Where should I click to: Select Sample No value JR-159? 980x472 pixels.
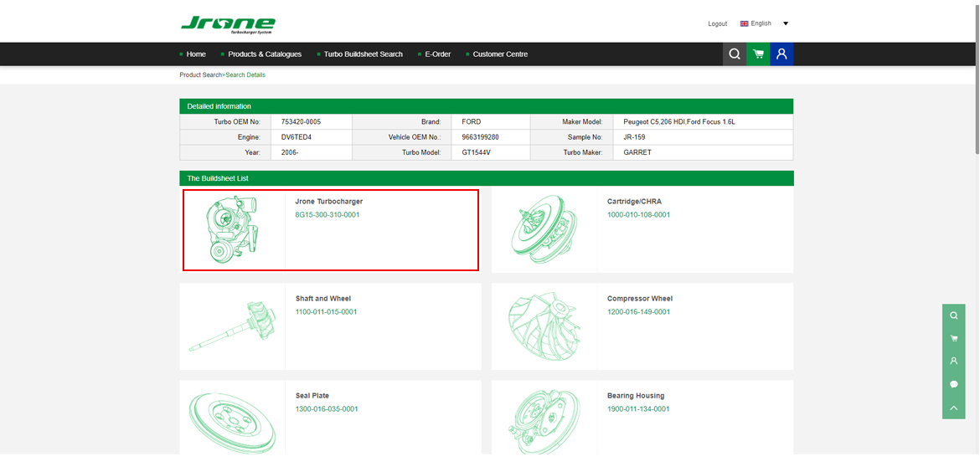634,136
